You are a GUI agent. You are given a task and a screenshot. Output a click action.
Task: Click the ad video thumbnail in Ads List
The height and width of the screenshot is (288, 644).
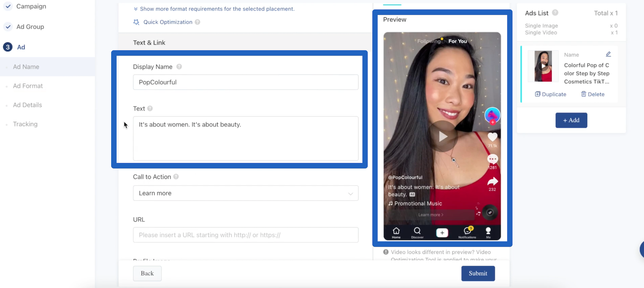[x=543, y=66]
